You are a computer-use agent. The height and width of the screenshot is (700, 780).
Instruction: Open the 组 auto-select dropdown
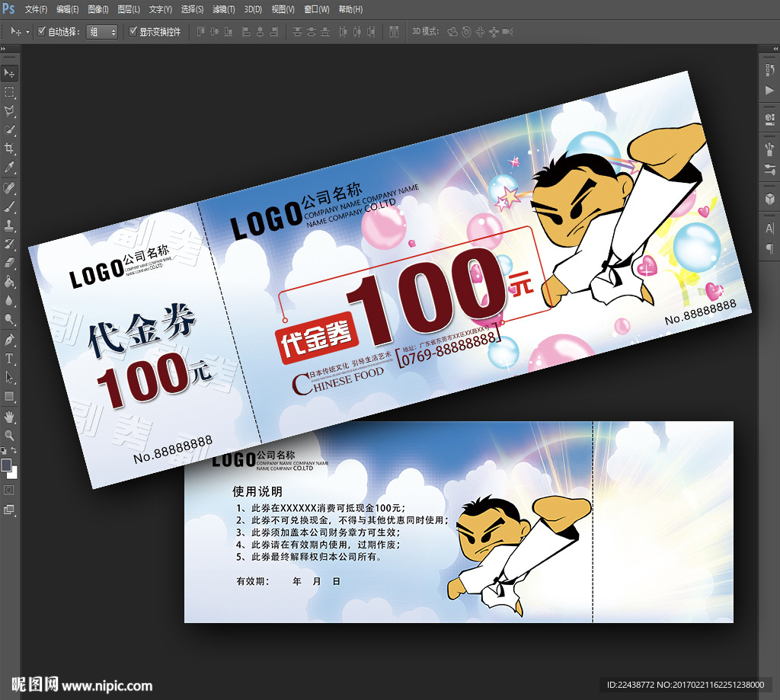point(102,32)
